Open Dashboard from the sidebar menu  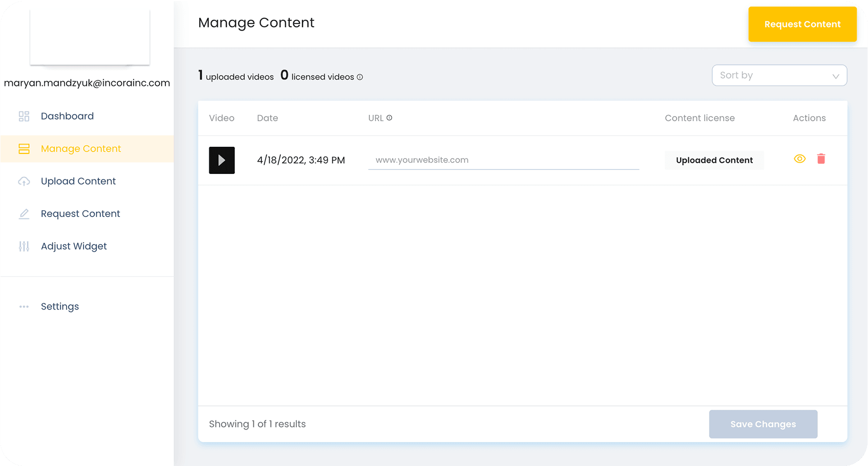coord(67,116)
